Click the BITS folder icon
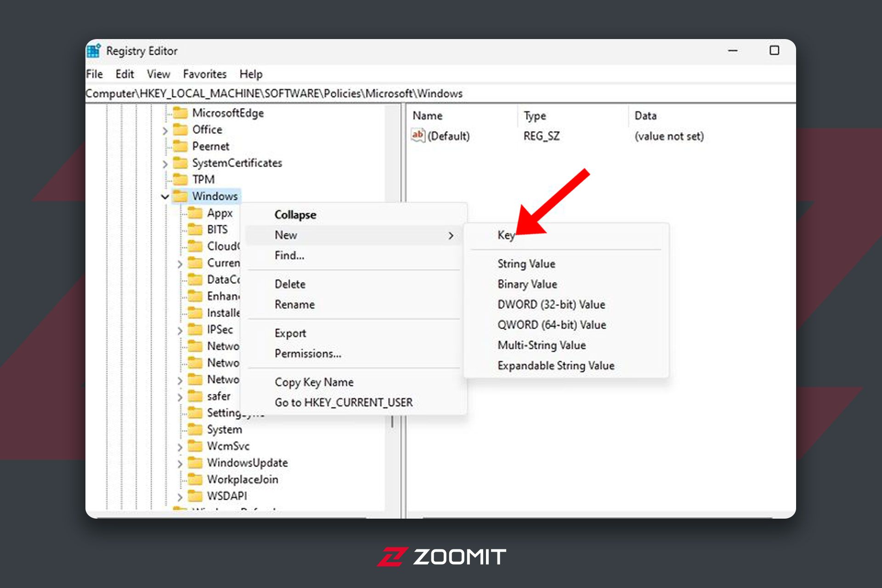The height and width of the screenshot is (588, 882). click(x=195, y=229)
